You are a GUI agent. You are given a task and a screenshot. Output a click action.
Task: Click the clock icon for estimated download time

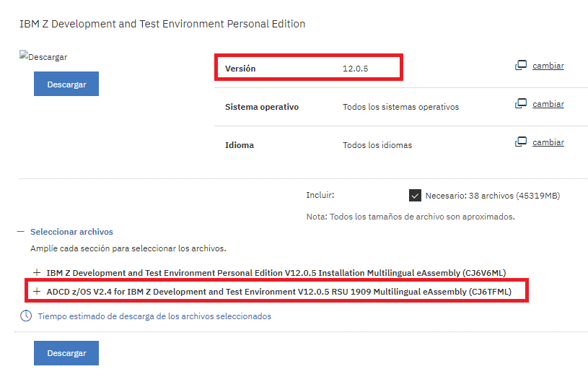tap(26, 316)
